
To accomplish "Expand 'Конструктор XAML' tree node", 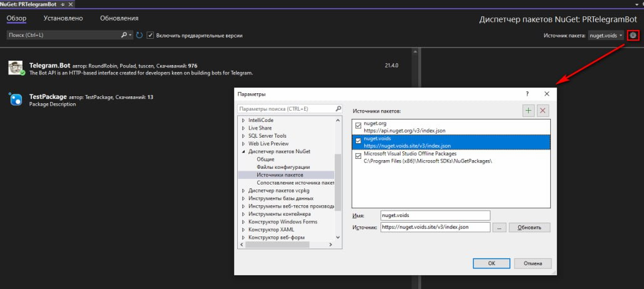I will click(244, 230).
